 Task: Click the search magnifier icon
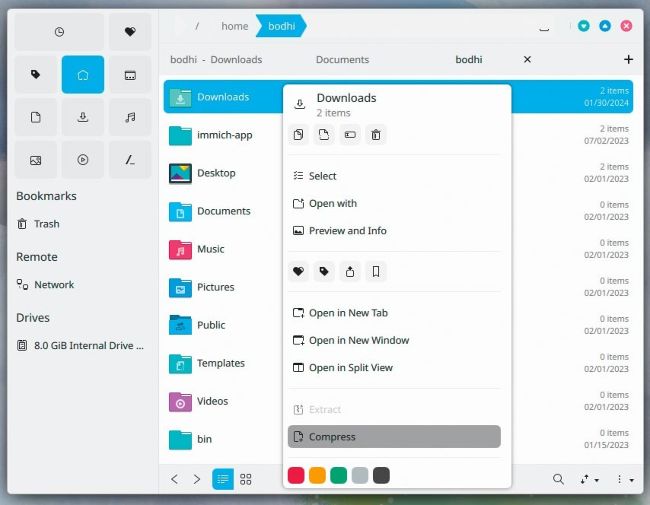tap(558, 479)
